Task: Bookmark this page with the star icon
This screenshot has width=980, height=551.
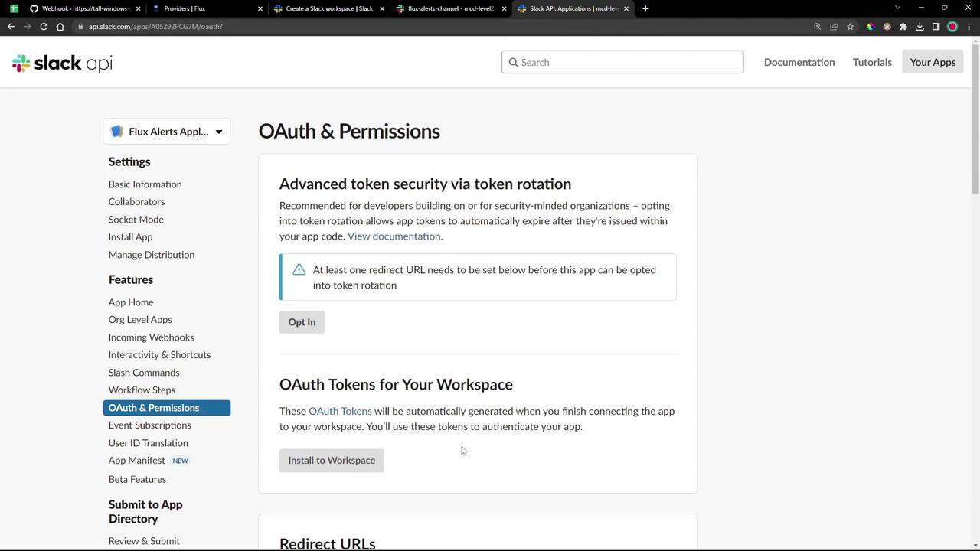Action: tap(850, 27)
